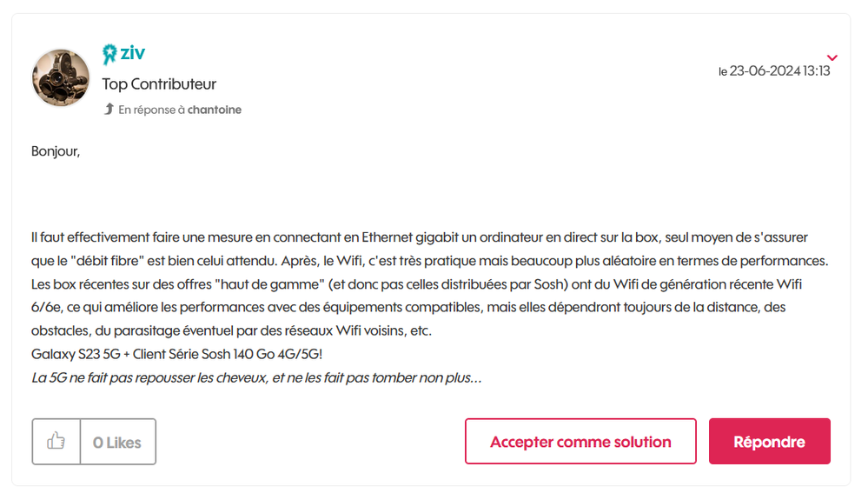Open the ziv username profile link
Screen dimensions: 868x500
coord(132,53)
